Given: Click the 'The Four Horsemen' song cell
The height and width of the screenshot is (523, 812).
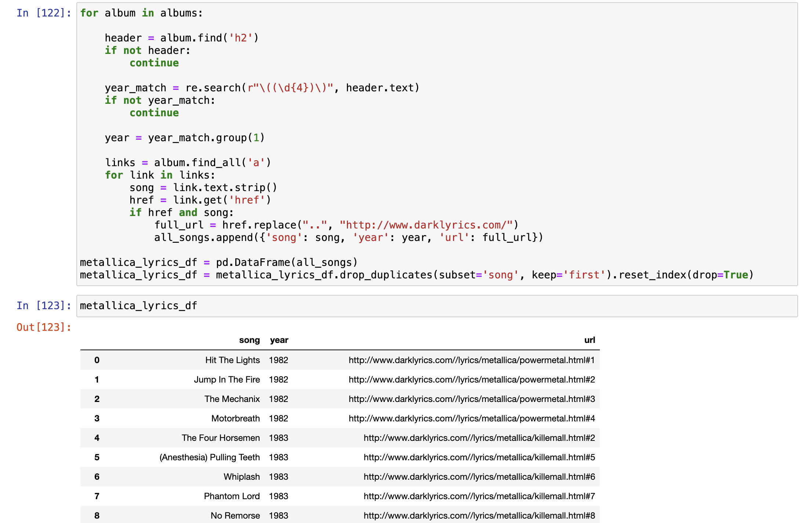Looking at the screenshot, I should [x=221, y=438].
